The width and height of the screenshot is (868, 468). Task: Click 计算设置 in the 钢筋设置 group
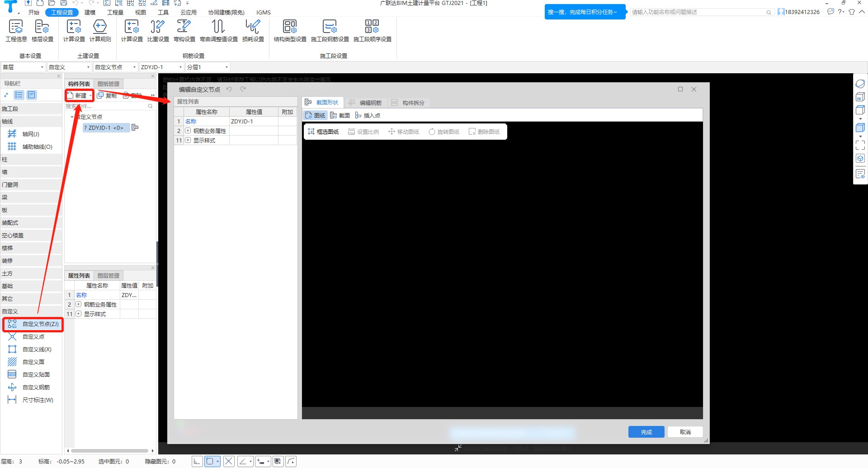tap(132, 31)
